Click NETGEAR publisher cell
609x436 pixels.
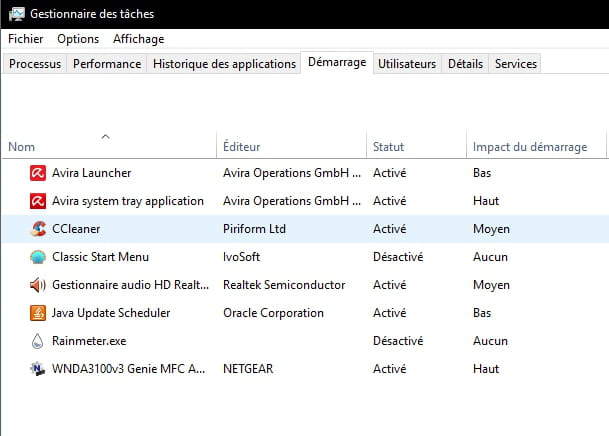click(248, 369)
